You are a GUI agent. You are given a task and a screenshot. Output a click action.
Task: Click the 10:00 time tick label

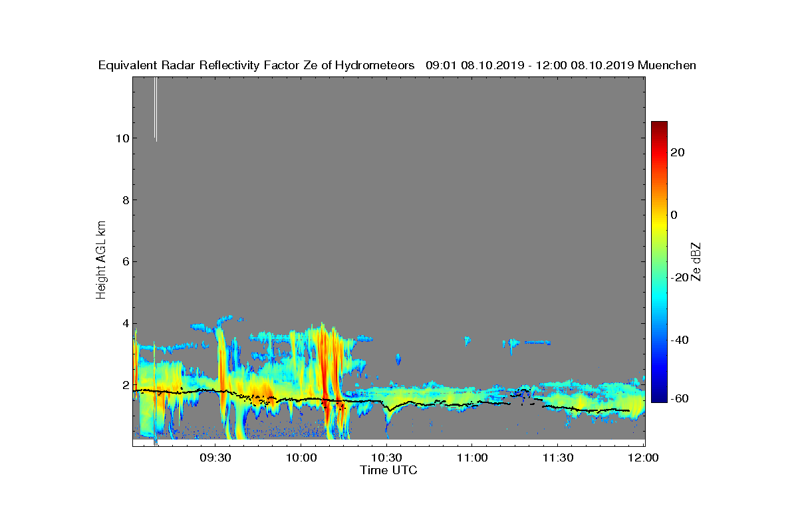(x=301, y=458)
